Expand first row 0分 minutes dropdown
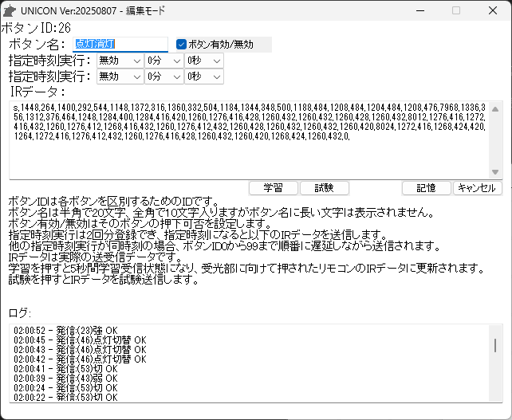 coord(163,61)
